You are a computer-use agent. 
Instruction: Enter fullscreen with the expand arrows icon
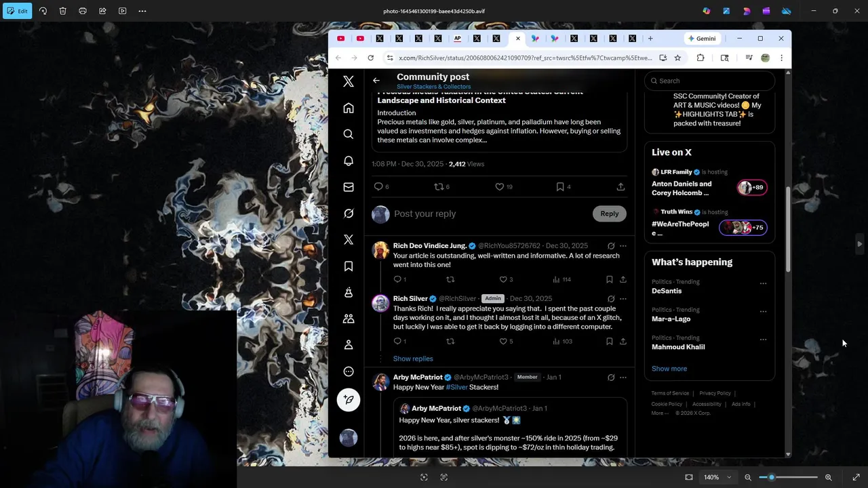point(856,477)
